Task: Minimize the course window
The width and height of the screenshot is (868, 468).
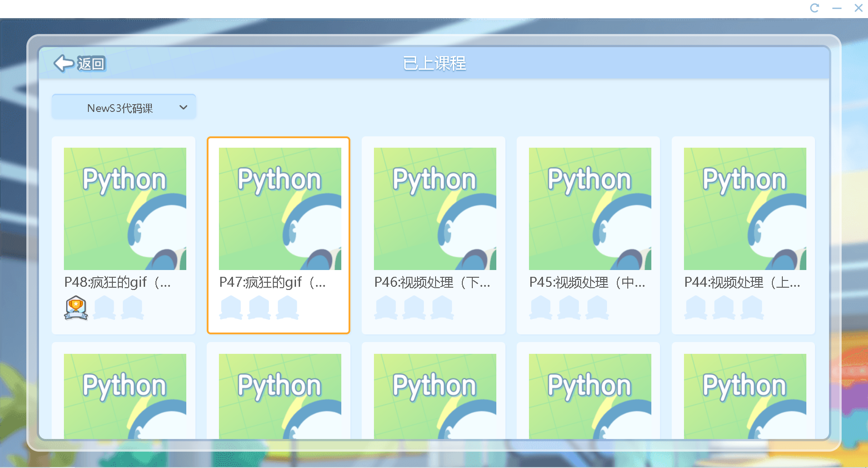Action: tap(837, 8)
